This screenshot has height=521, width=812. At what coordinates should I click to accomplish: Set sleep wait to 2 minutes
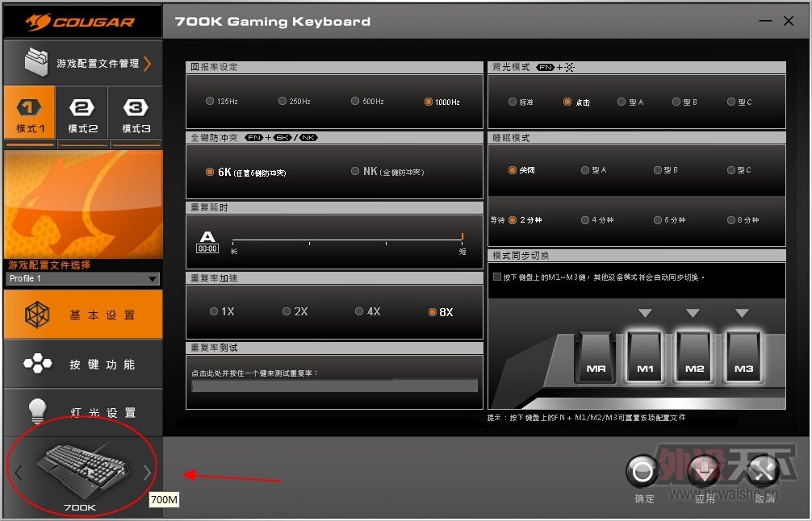pyautogui.click(x=525, y=220)
